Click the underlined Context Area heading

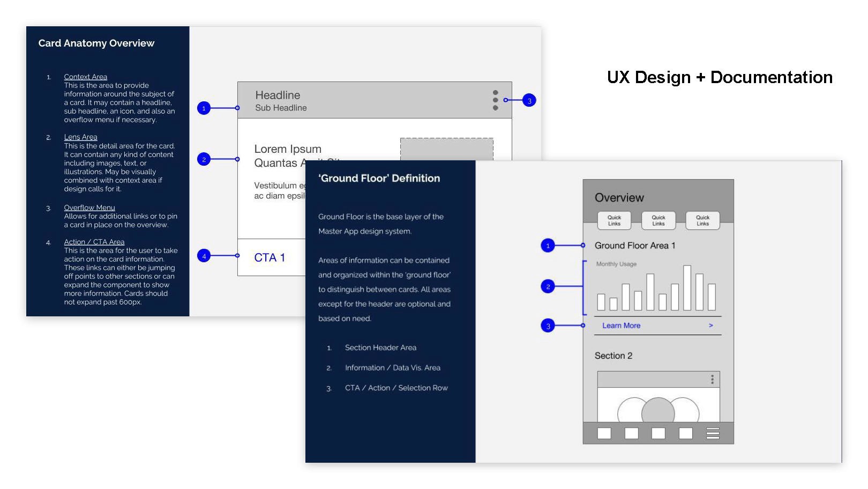(85, 77)
